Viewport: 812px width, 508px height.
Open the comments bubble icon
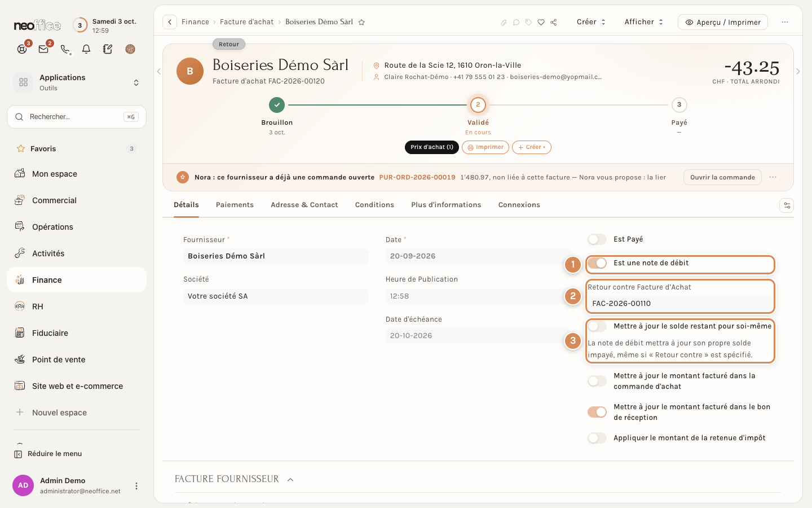[x=516, y=23]
